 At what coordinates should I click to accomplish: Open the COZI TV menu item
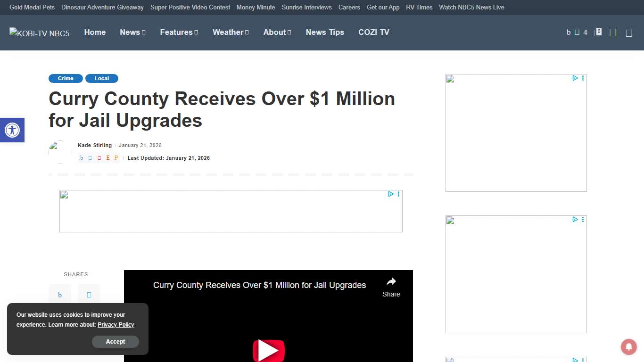coord(374,32)
